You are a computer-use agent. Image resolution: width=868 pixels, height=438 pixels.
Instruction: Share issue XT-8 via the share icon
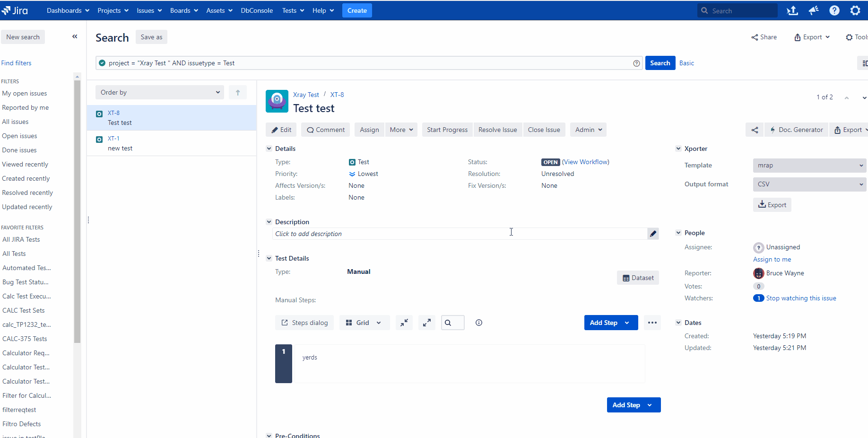[x=754, y=129]
